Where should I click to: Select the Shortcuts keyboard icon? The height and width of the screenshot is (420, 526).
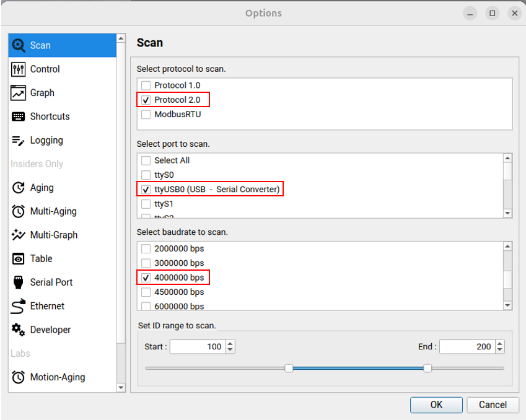pos(19,116)
